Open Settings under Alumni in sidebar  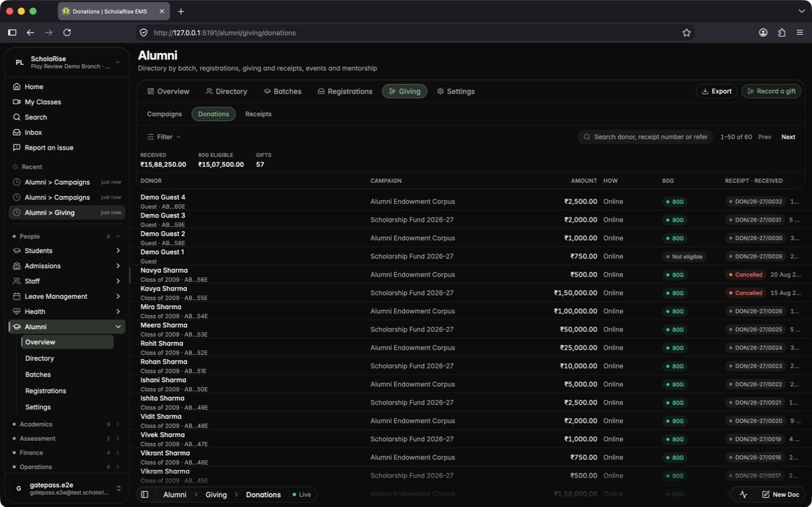pyautogui.click(x=67, y=407)
